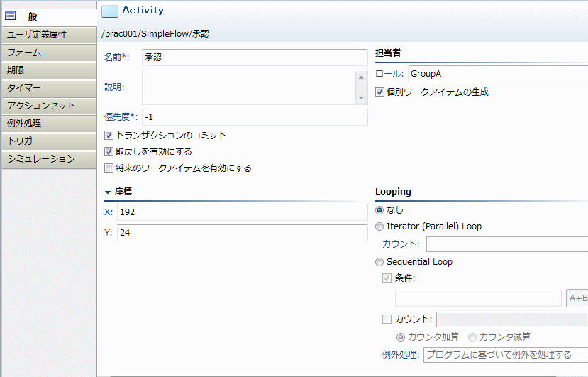Image resolution: width=588 pixels, height=377 pixels.
Task: Enable 将来のワークアイテムを有効にする checkbox
Action: pos(109,168)
